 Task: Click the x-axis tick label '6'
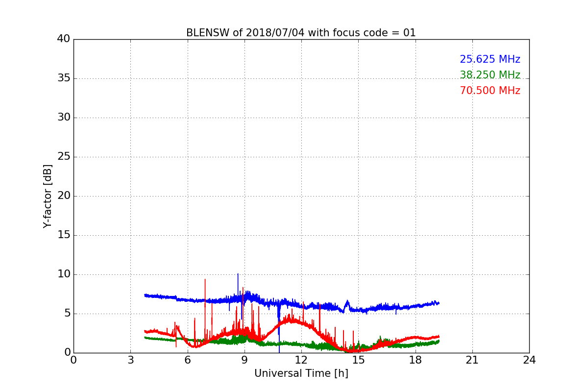point(187,360)
